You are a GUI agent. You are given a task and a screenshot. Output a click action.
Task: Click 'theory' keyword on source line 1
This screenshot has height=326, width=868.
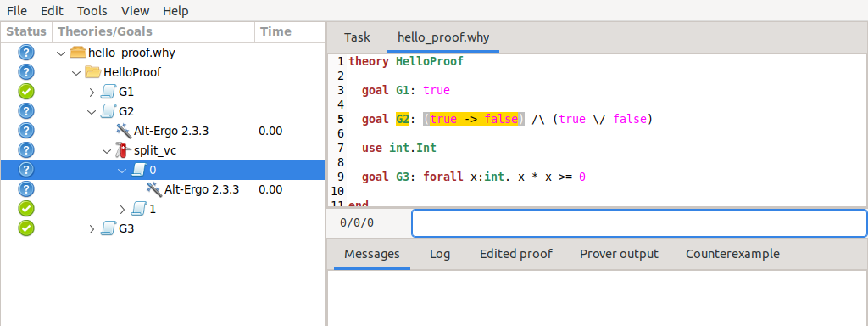(369, 61)
